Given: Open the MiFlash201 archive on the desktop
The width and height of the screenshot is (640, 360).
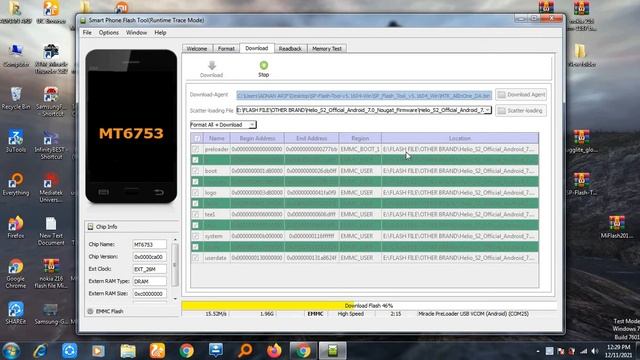Looking at the screenshot, I should pos(616,227).
